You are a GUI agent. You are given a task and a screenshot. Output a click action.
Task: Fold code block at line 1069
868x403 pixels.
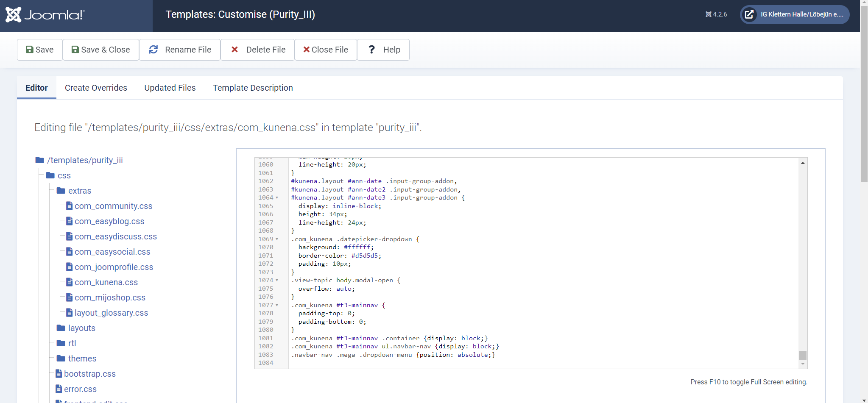277,239
